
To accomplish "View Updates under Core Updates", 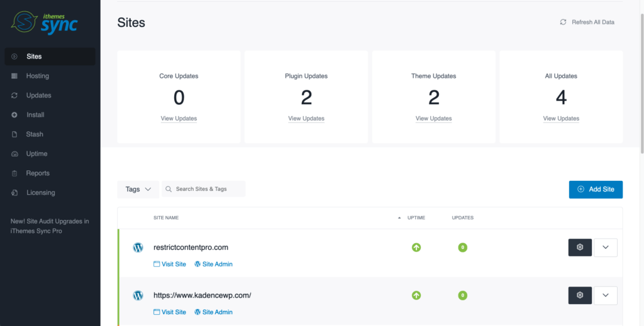I will coord(179,119).
